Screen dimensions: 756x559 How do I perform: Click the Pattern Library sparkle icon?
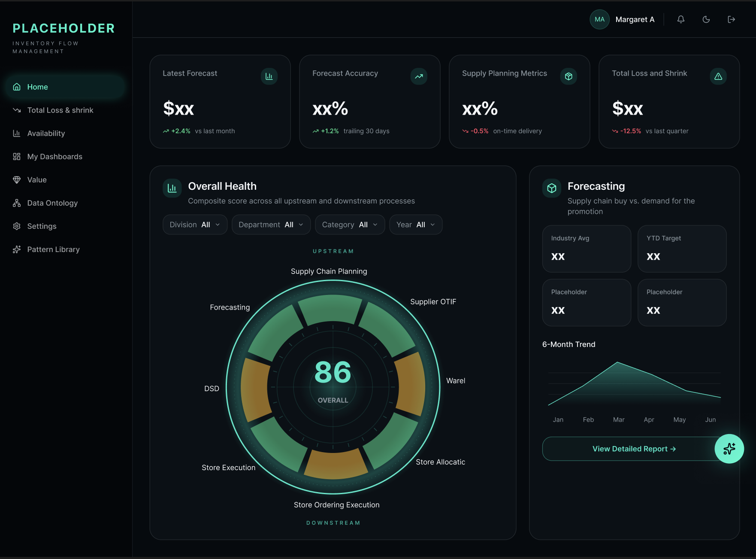click(x=17, y=249)
